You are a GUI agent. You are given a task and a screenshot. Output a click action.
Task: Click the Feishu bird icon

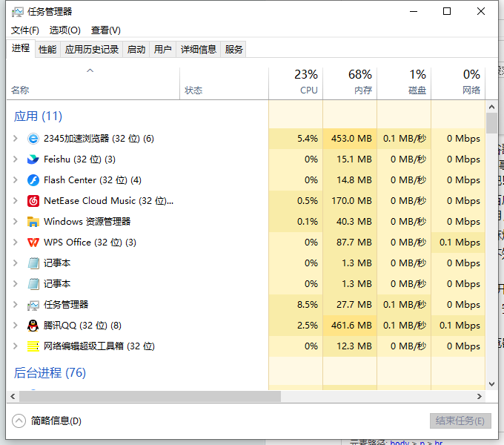click(33, 159)
